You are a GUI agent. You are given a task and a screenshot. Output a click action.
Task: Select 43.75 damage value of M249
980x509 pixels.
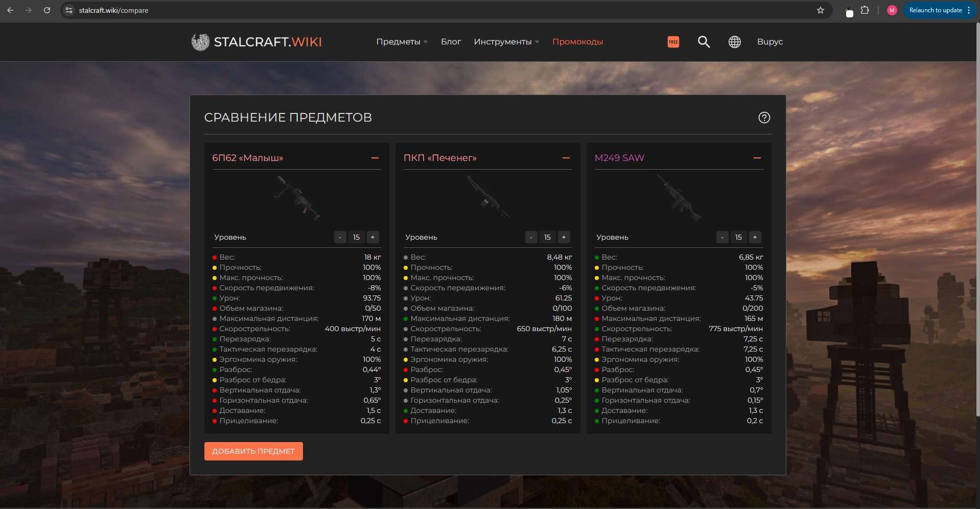(754, 298)
